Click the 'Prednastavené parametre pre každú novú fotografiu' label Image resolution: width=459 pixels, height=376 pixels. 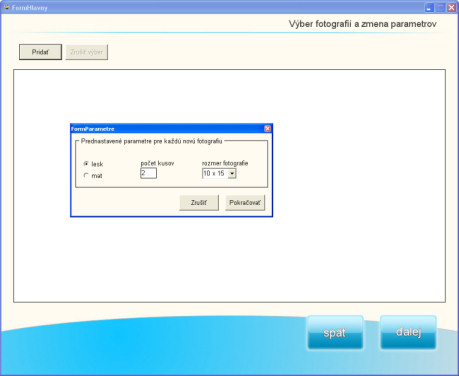tap(151, 141)
